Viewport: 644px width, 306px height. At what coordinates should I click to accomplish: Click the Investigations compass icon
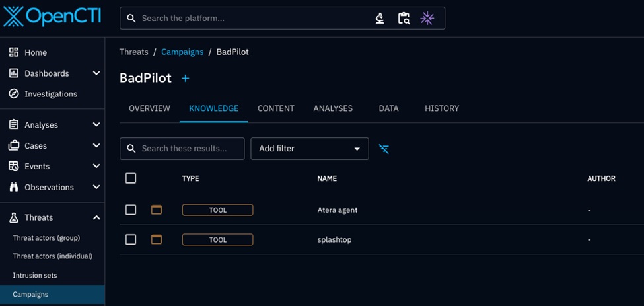[14, 94]
